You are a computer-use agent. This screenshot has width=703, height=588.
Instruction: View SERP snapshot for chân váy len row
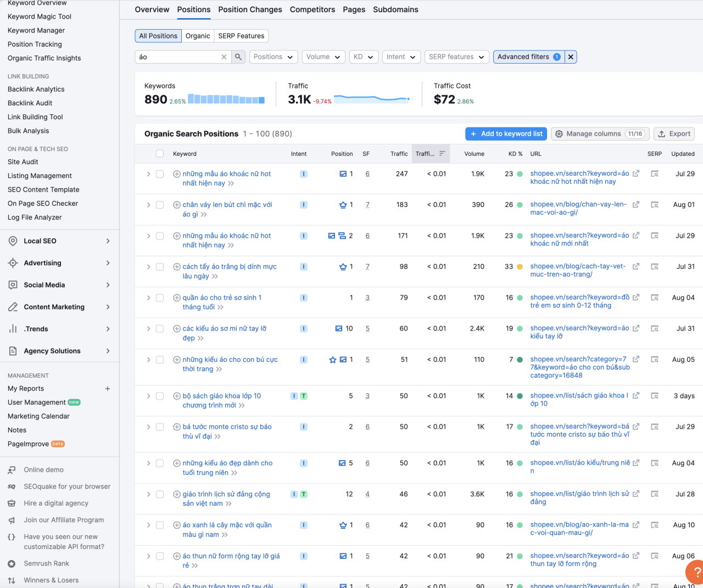tap(655, 205)
